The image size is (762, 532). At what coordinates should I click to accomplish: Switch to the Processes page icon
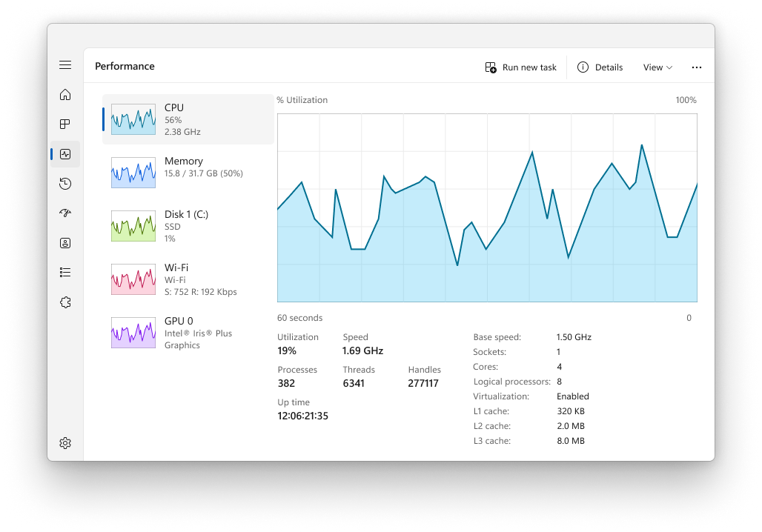65,124
